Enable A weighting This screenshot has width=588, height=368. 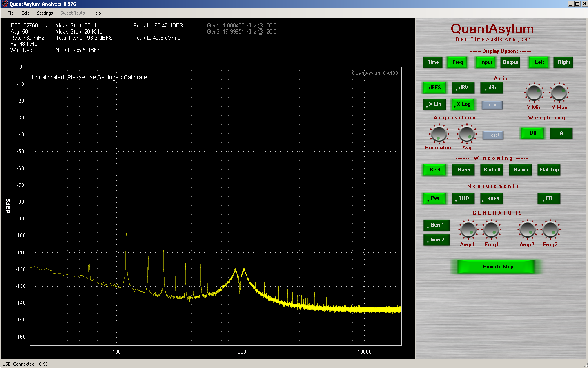click(561, 133)
